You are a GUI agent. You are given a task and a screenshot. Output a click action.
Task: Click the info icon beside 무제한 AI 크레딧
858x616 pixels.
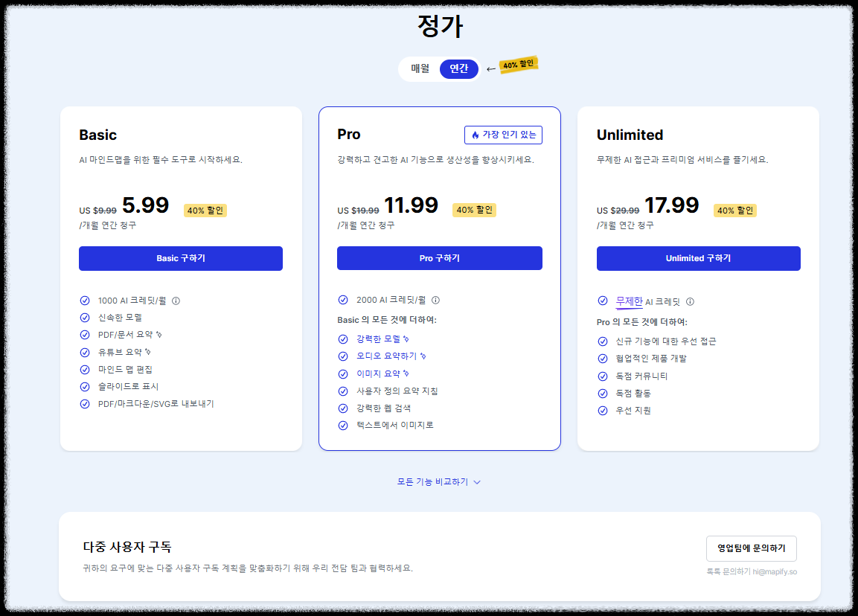(691, 302)
